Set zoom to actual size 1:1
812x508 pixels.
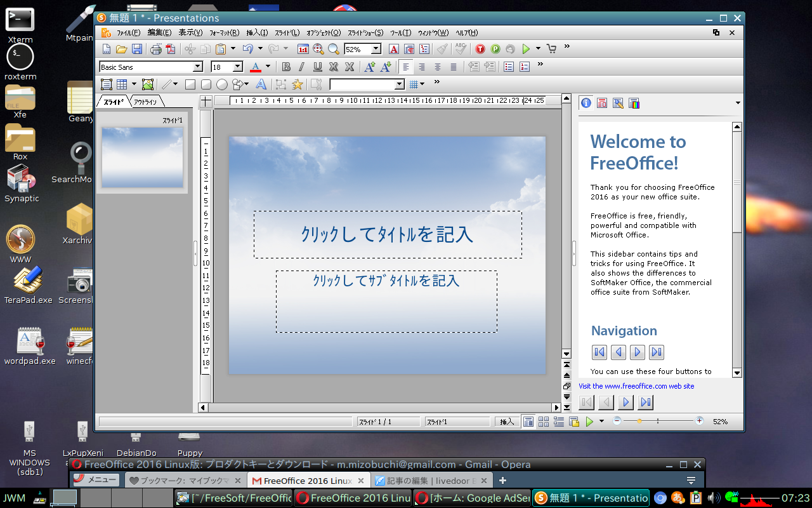point(303,49)
